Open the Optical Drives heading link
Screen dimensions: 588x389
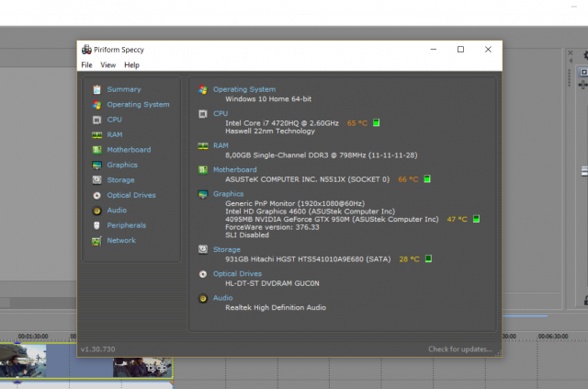point(237,274)
